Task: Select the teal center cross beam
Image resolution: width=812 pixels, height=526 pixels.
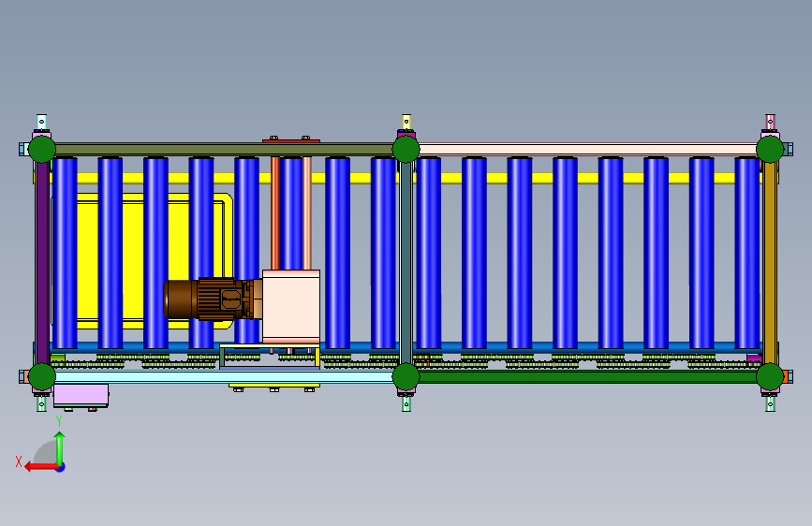Action: point(406,263)
